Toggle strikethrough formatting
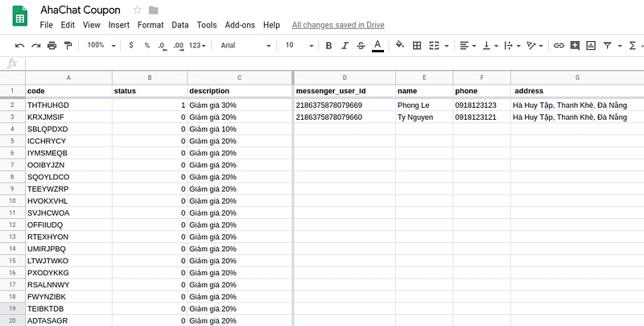The width and height of the screenshot is (644, 326). coord(361,46)
